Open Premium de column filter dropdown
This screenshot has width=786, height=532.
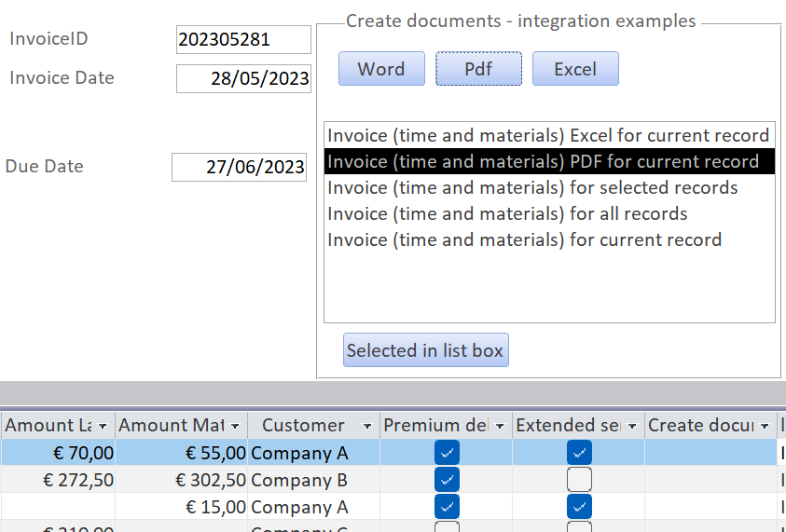(500, 426)
